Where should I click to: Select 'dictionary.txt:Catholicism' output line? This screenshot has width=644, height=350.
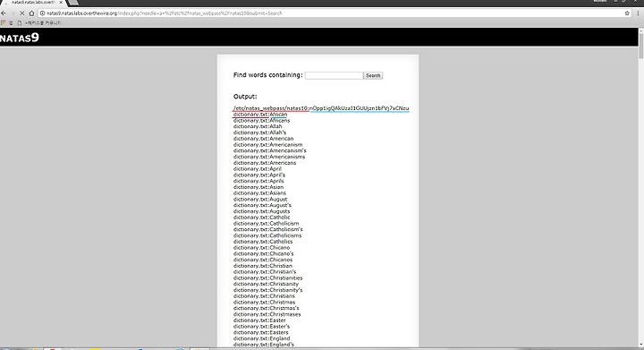point(267,223)
